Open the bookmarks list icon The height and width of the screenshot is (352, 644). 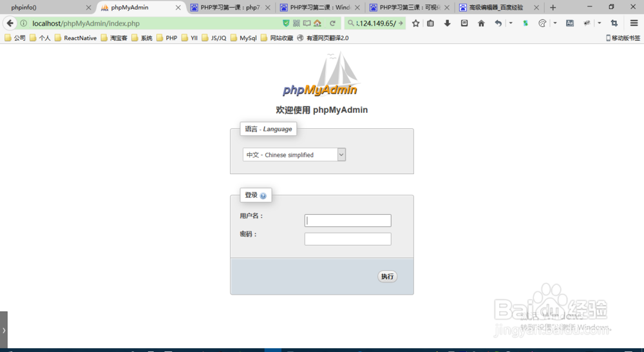(430, 23)
